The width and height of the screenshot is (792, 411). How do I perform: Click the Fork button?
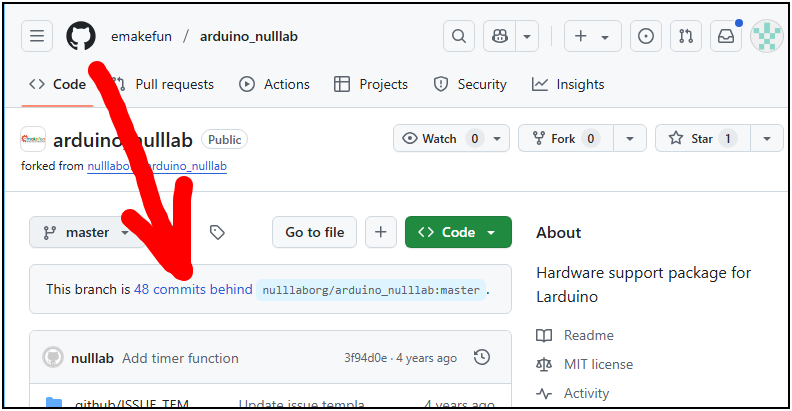click(566, 138)
